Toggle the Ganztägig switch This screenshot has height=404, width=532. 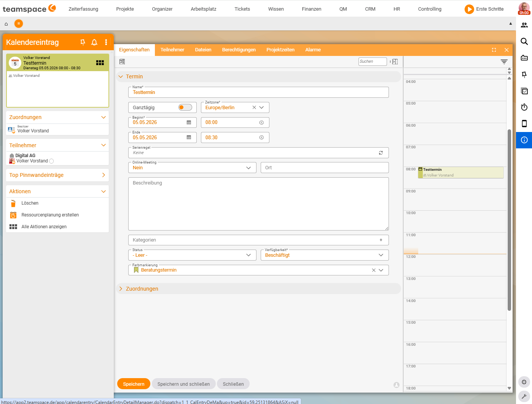tap(185, 108)
